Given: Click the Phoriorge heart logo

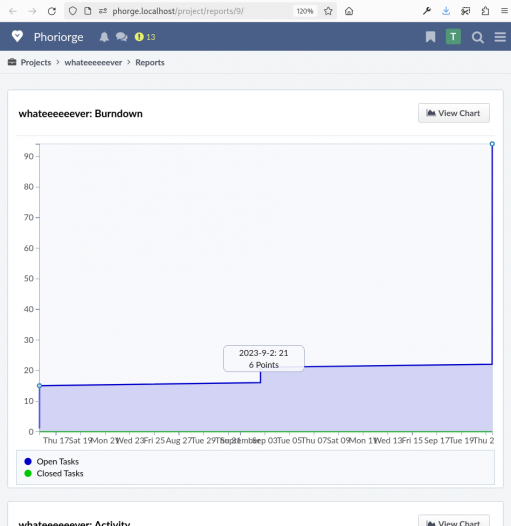Looking at the screenshot, I should click(17, 36).
